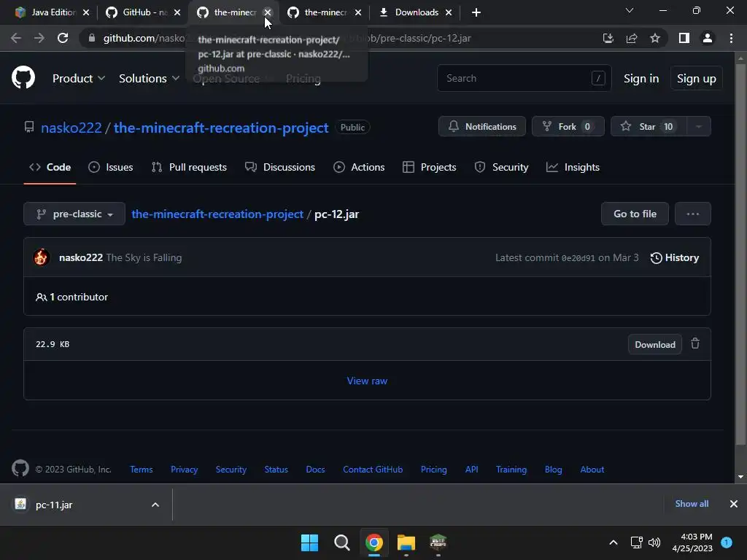This screenshot has height=560, width=747.
Task: Open a new browser tab with plus
Action: [x=476, y=12]
